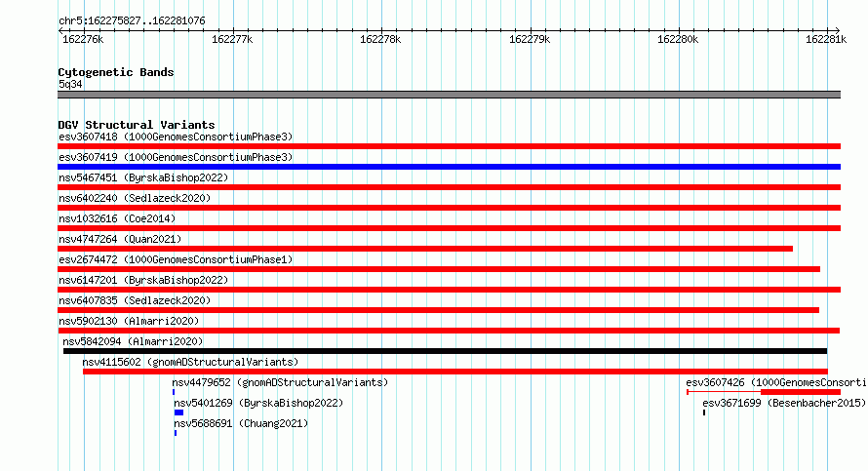Open esv3671699 (Besenbacher2015) label
Screen dimensions: 868x471
[784, 403]
